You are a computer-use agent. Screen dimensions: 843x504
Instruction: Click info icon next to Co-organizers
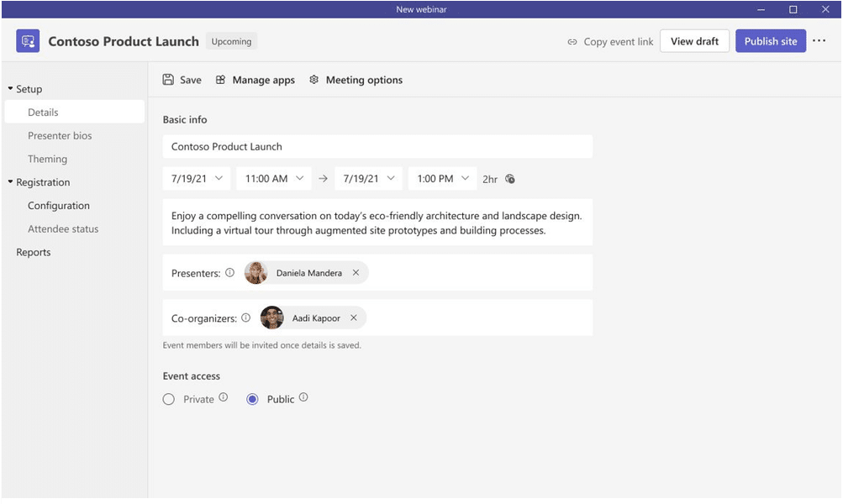click(245, 318)
